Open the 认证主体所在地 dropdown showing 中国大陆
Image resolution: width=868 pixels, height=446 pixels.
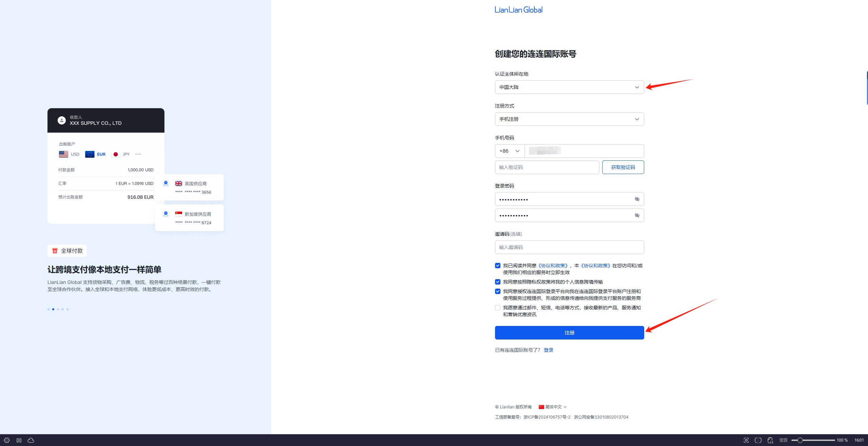coord(569,87)
